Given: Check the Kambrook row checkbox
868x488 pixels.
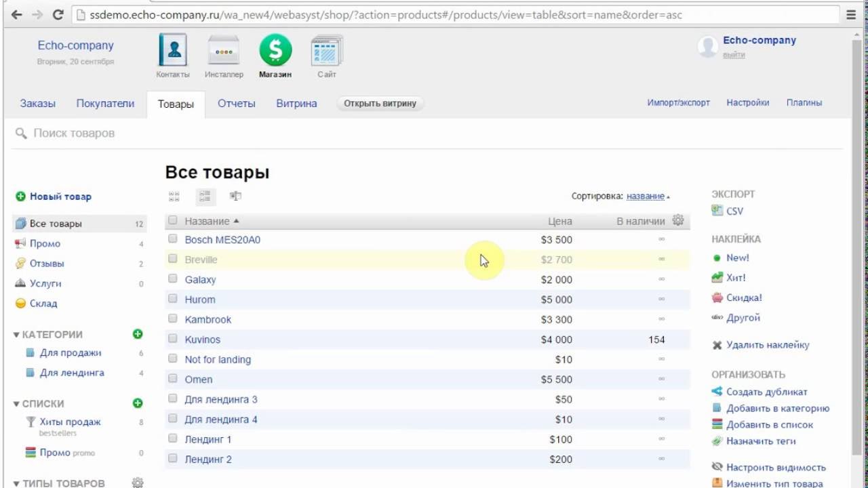Looking at the screenshot, I should tap(173, 319).
